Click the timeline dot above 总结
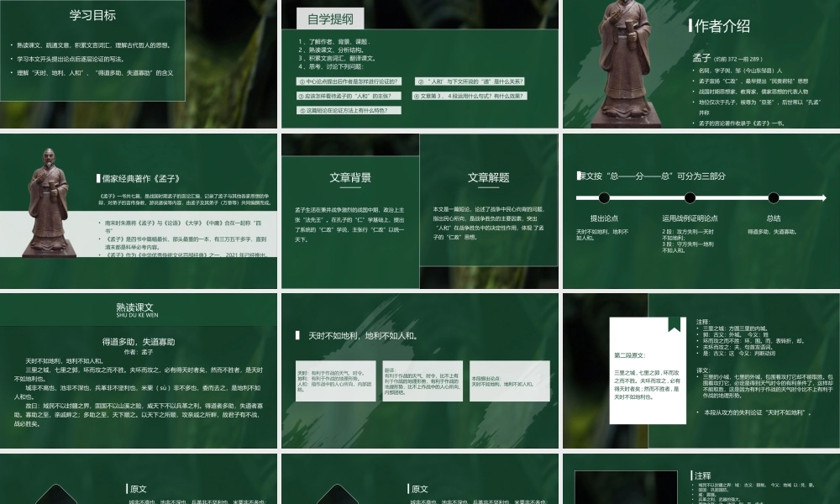 [773, 197]
